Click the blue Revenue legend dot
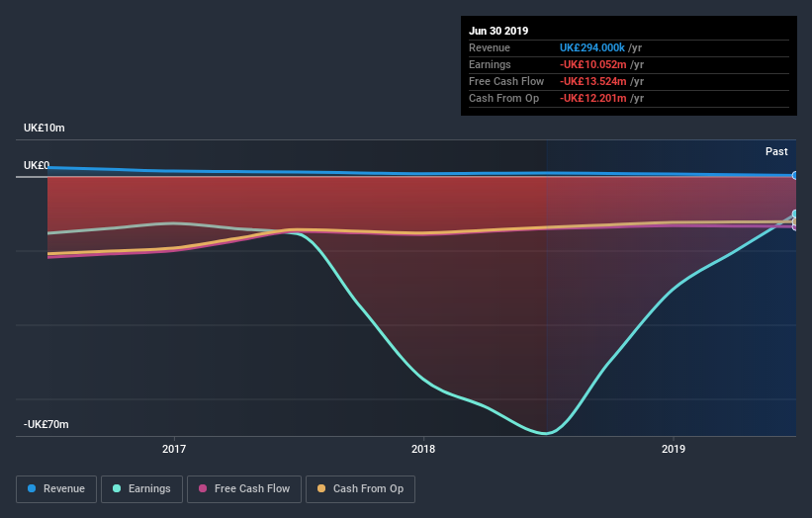812x518 pixels. [x=32, y=488]
